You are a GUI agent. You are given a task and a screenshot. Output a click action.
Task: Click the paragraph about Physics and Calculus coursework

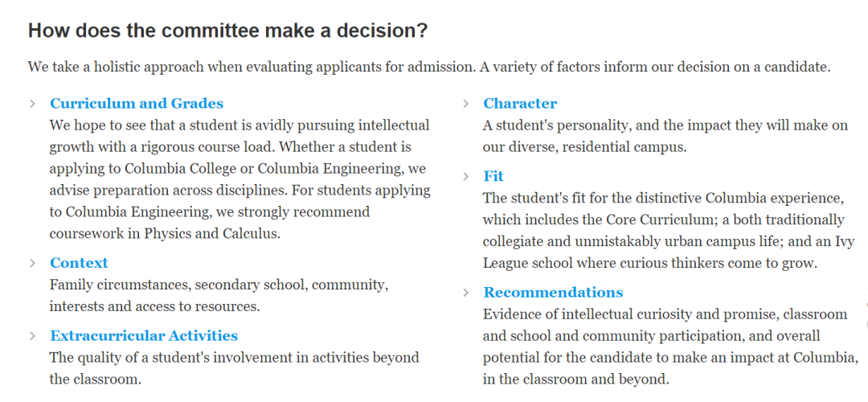(x=240, y=179)
